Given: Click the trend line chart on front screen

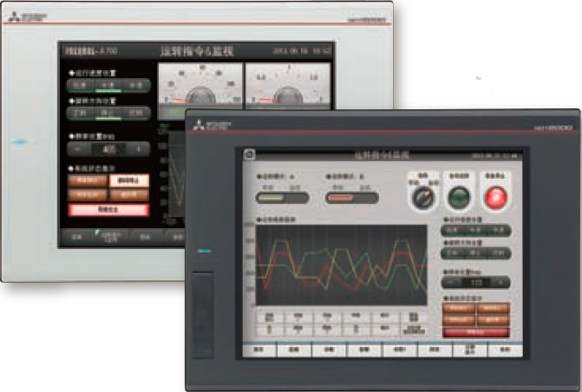Looking at the screenshot, I should pyautogui.click(x=342, y=263).
